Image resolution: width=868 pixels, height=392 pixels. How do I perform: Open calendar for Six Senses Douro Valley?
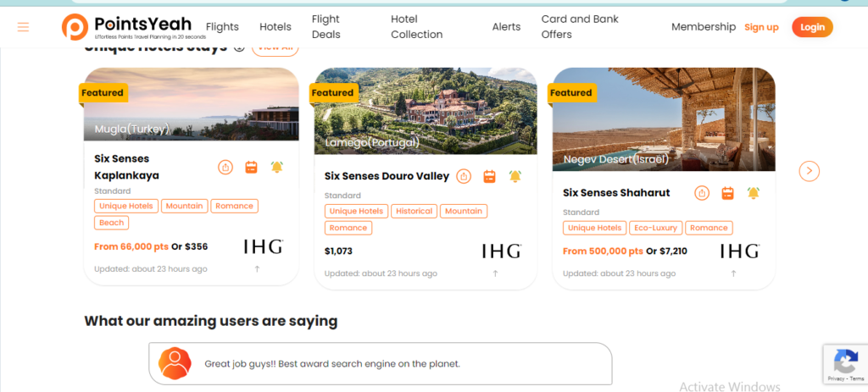tap(489, 176)
